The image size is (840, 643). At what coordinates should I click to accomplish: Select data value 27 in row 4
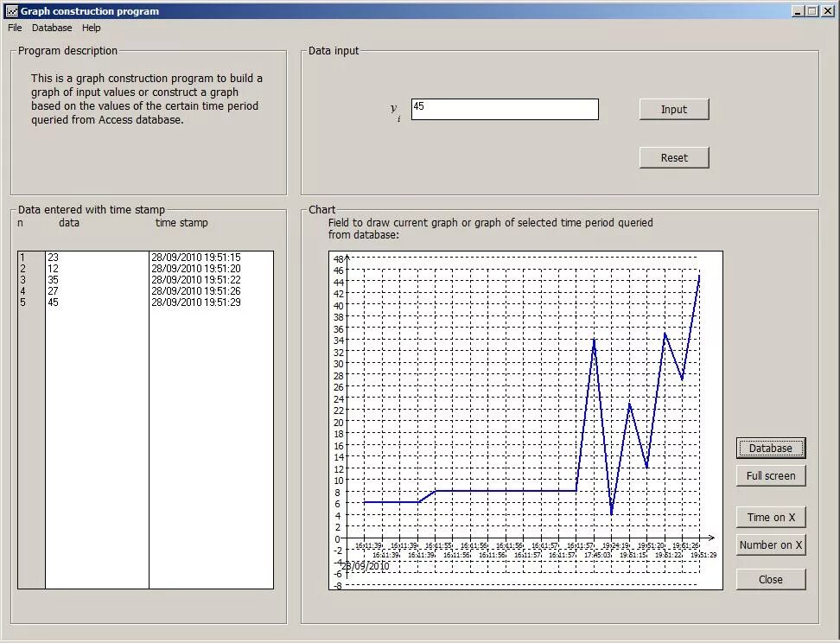click(x=53, y=291)
